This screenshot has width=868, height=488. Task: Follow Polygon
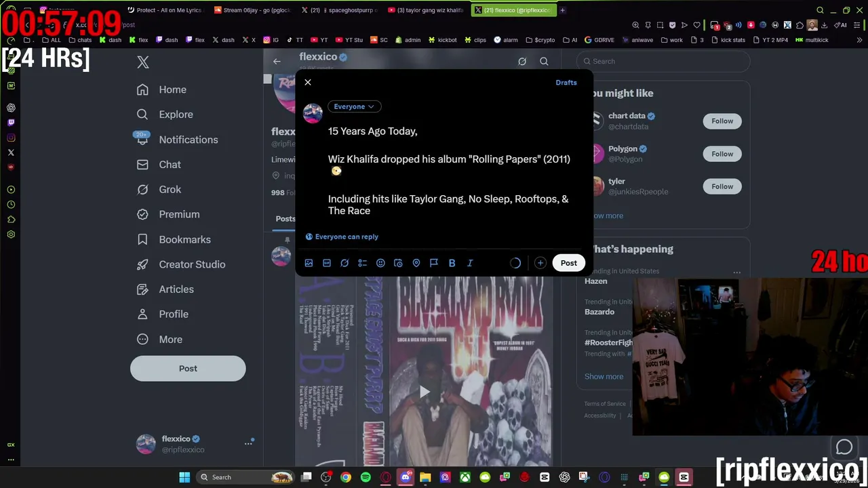(722, 154)
